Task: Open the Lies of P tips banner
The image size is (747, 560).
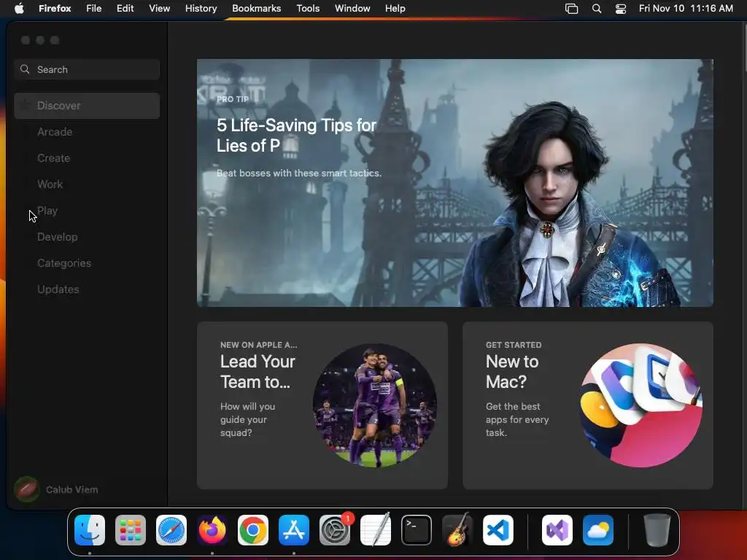Action: point(455,183)
